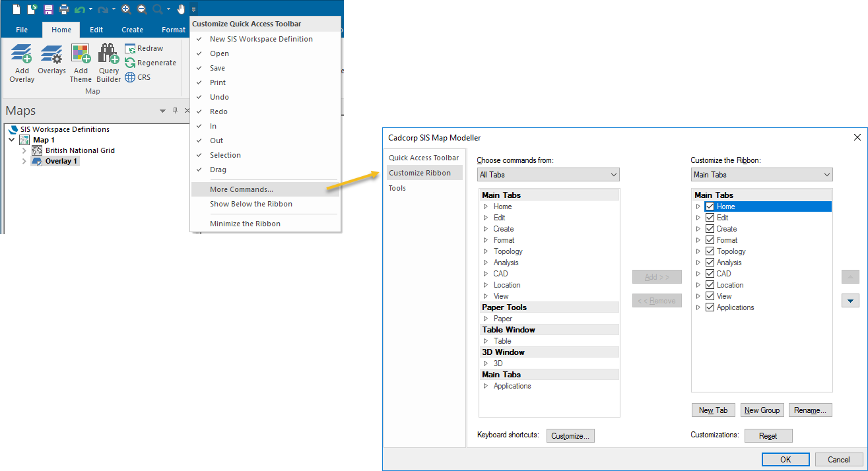This screenshot has height=471, width=868.
Task: Uncheck the Home checkbox in Customize the Ribbon
Action: pos(710,206)
